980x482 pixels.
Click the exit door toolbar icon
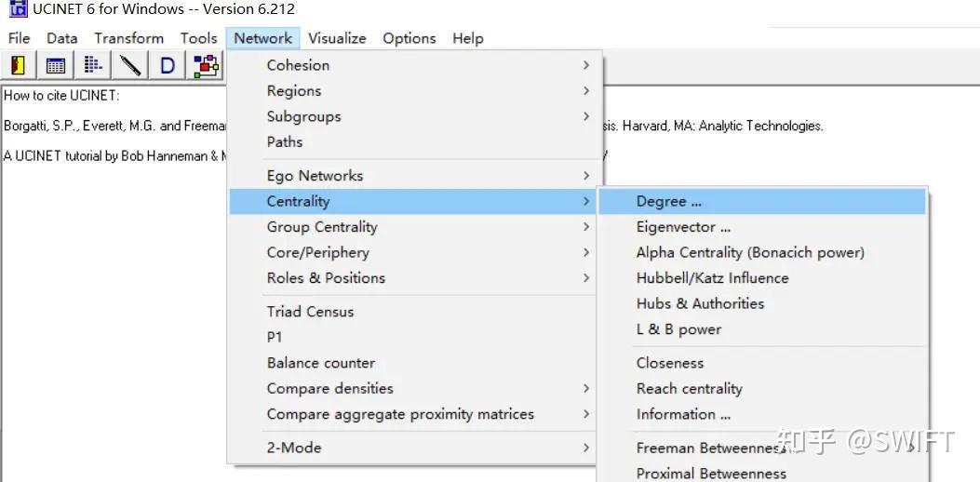click(19, 65)
